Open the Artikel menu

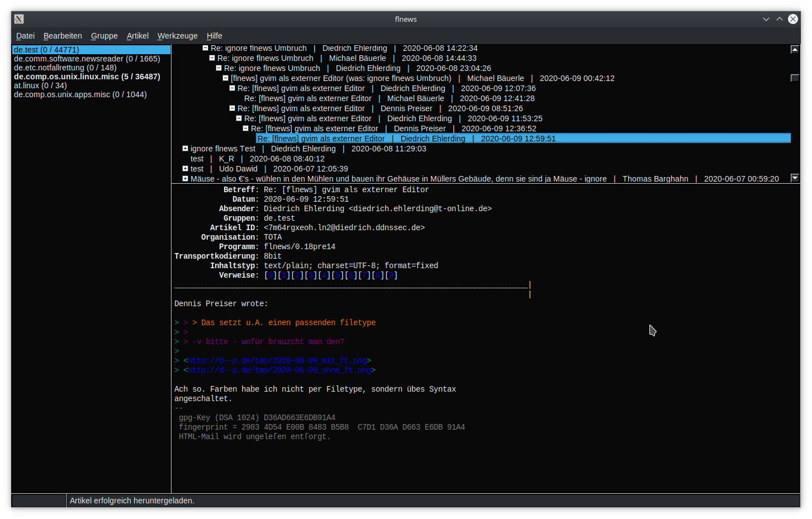click(137, 36)
